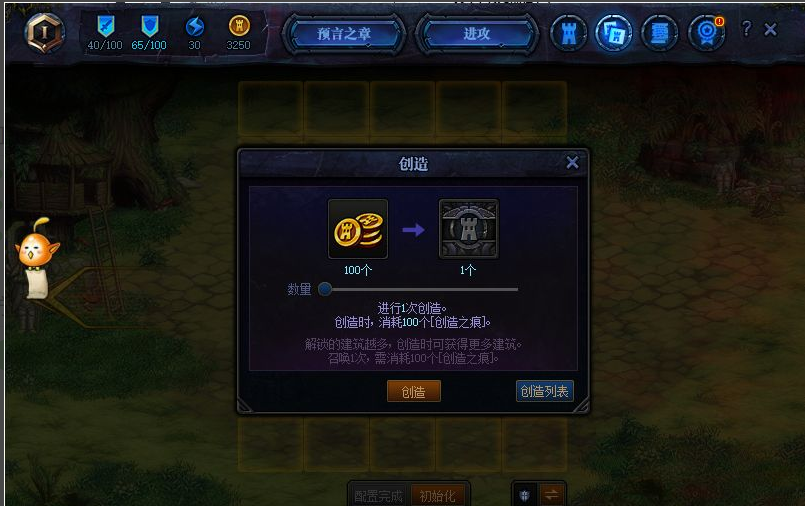Click the orange 创造 button
Image resolution: width=805 pixels, height=506 pixels.
(x=413, y=392)
